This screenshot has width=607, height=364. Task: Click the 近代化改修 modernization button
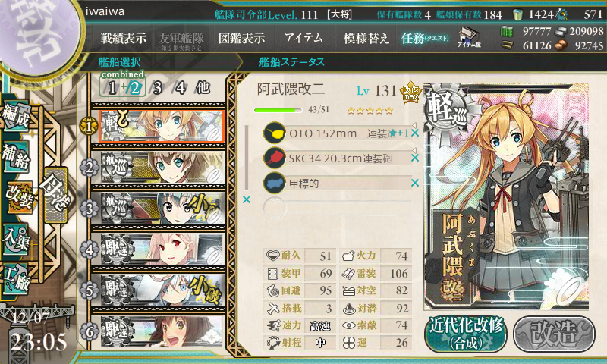466,334
